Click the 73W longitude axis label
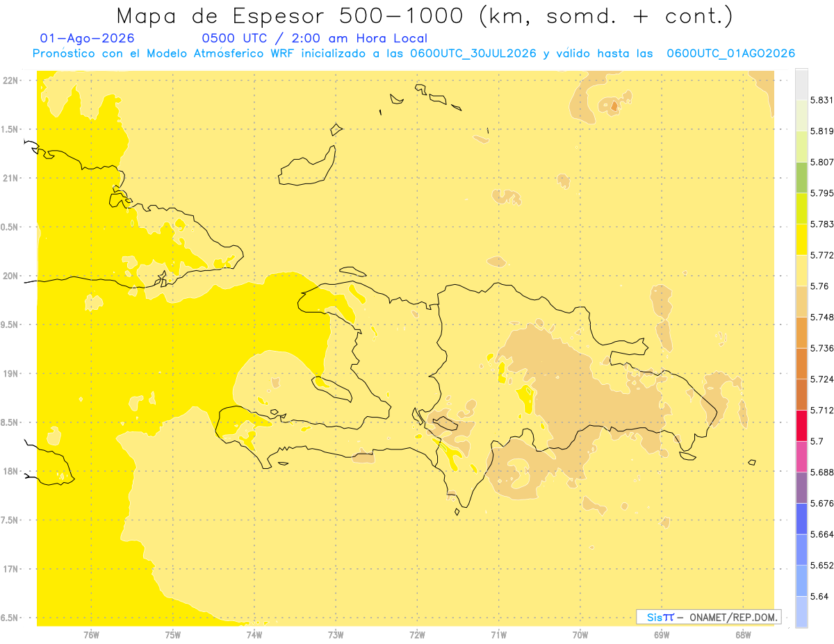Screen dimensions: 834x644 336,635
